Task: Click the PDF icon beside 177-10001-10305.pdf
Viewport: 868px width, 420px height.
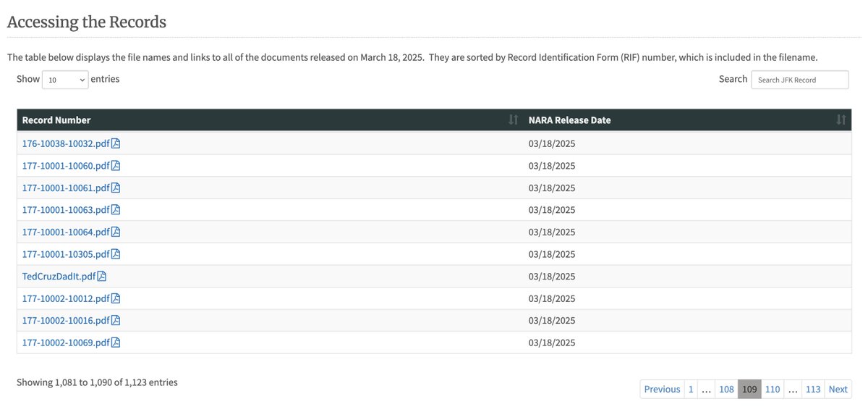Action: [x=116, y=254]
